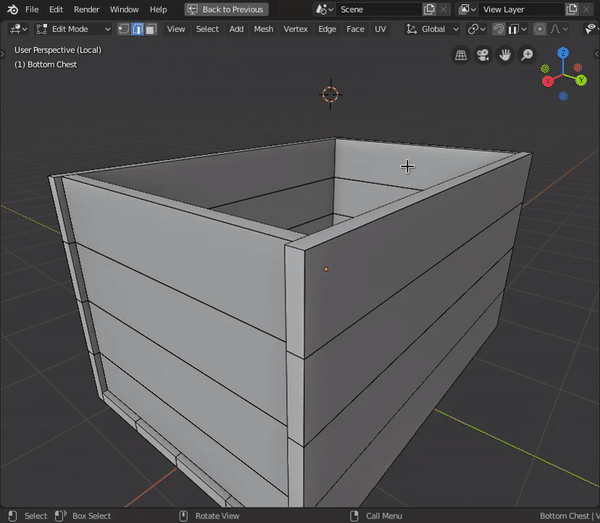Click the View Layer name field

click(521, 10)
